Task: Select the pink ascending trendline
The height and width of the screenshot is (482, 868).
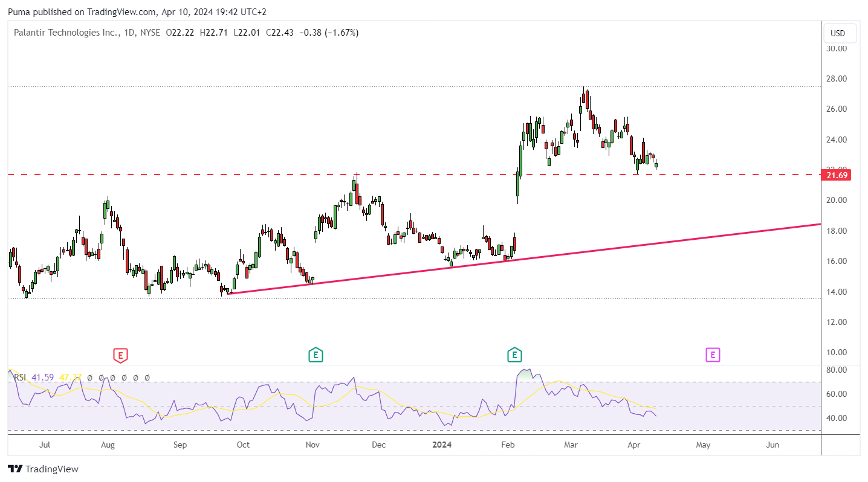Action: click(523, 259)
